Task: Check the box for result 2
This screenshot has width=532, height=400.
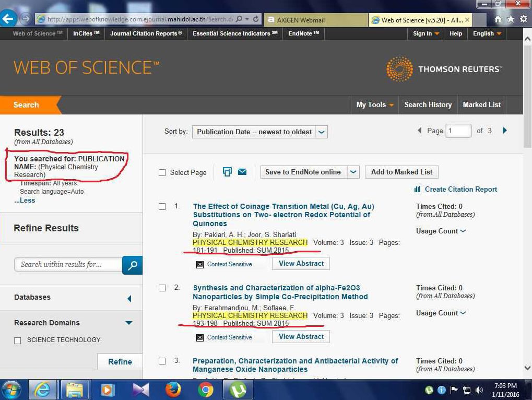Action: click(x=162, y=288)
